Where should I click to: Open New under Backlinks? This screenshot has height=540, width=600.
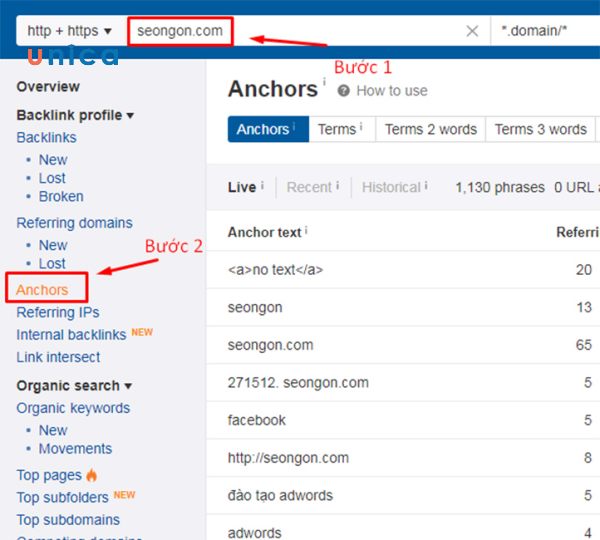53,160
